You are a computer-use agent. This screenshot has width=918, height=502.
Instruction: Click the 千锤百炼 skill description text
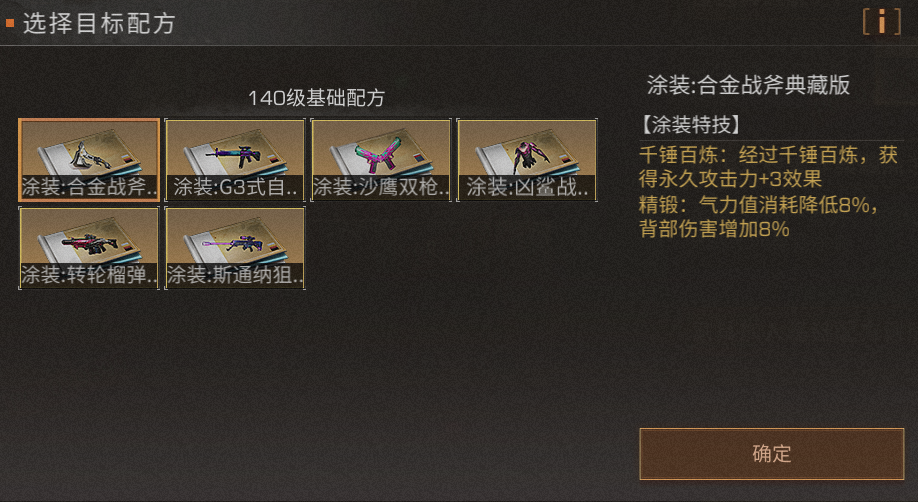pyautogui.click(x=768, y=167)
